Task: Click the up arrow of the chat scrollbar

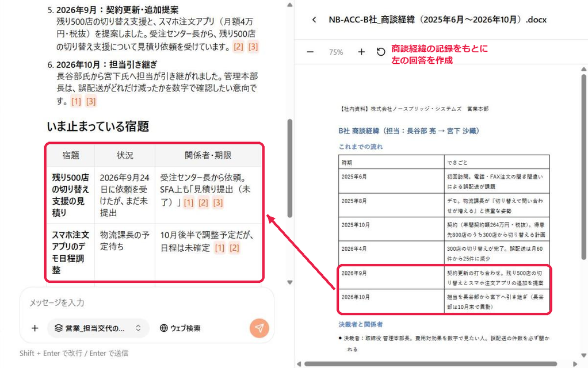Action: click(290, 5)
